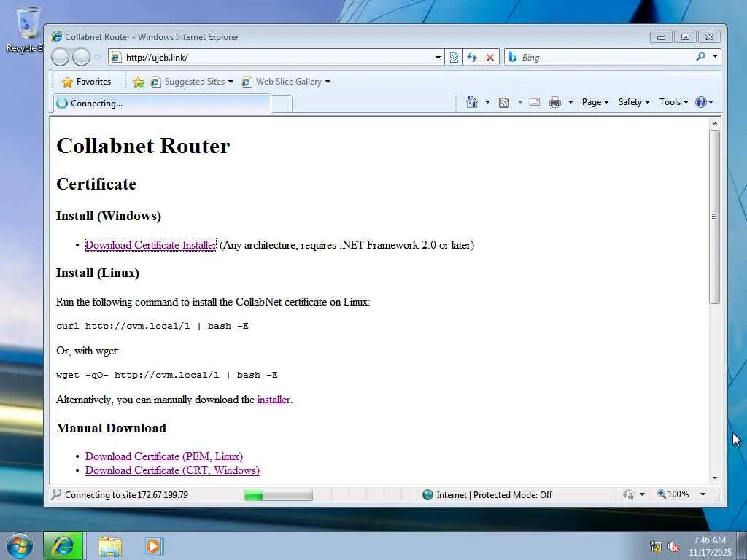Viewport: 747px width, 560px height.
Task: Open search provider dropdown arrow
Action: click(715, 57)
